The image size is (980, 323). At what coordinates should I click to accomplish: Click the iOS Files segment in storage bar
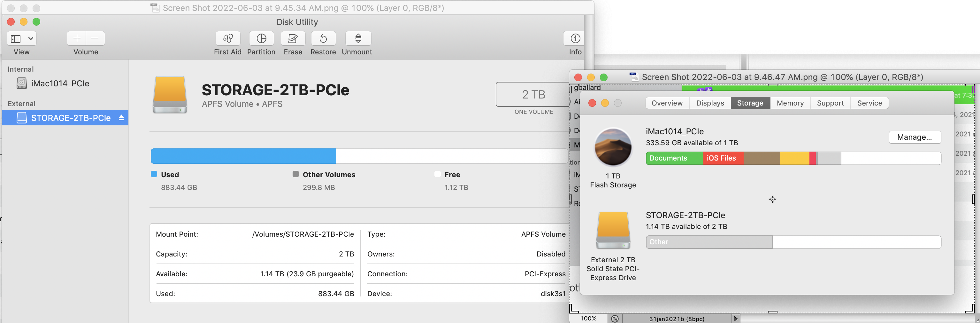pos(723,158)
